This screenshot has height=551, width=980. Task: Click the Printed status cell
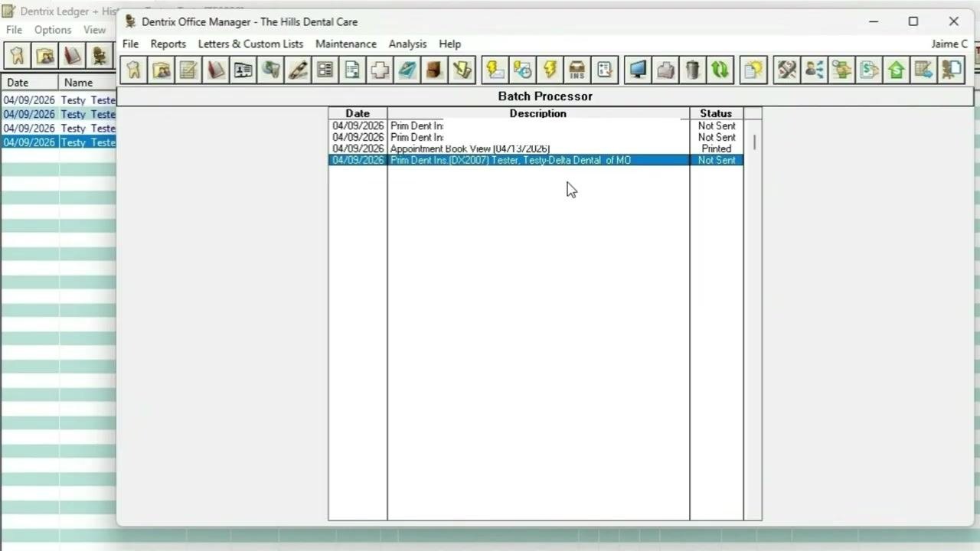pos(717,148)
